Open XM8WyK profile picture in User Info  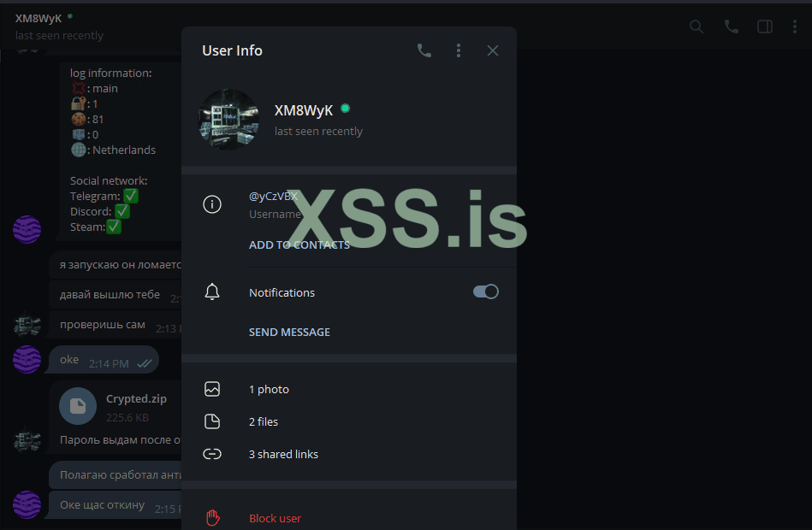(228, 120)
